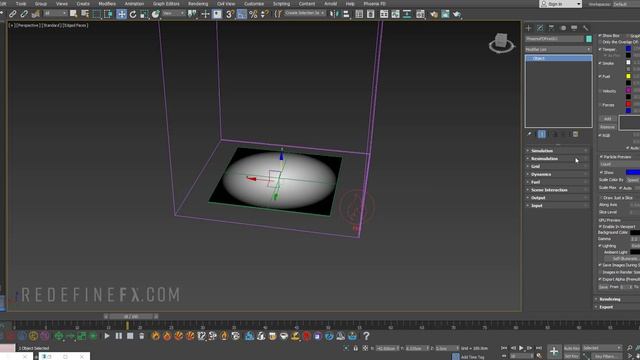Open the Rendering menu

click(198, 4)
